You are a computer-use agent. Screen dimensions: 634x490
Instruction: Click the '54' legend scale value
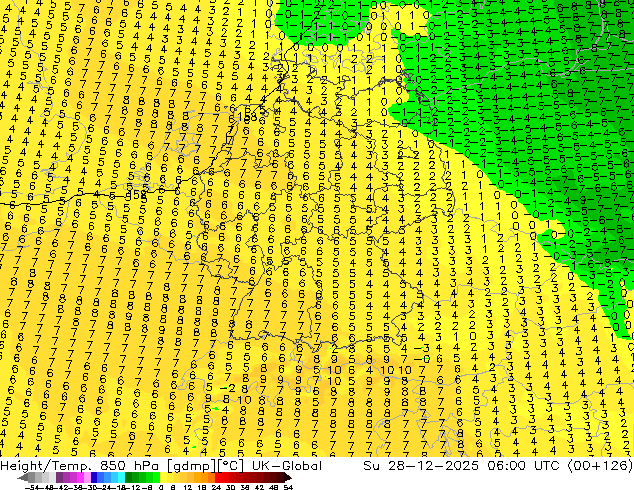pos(288,487)
